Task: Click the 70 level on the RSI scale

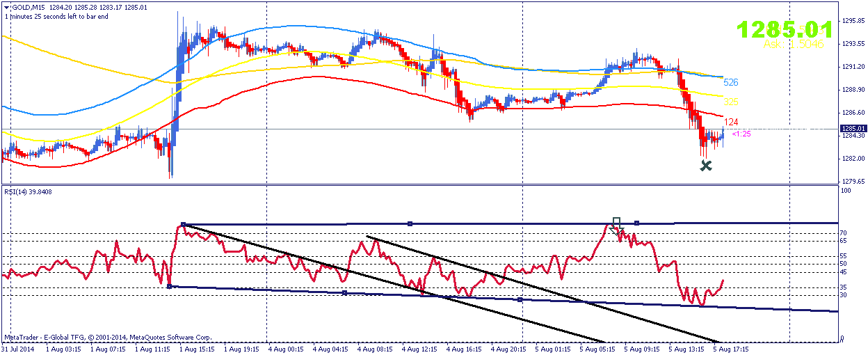Action: click(844, 233)
